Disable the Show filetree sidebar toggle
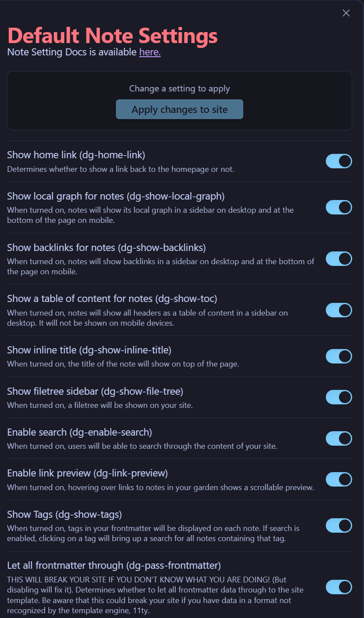 (339, 397)
